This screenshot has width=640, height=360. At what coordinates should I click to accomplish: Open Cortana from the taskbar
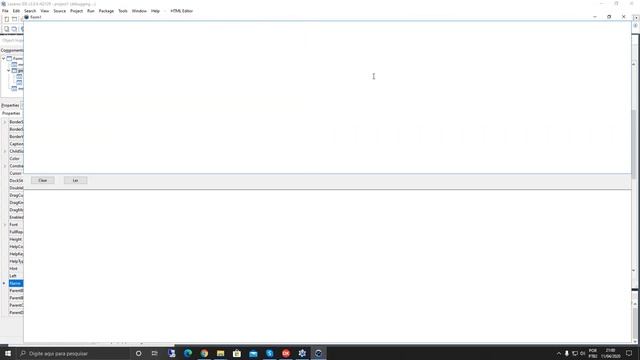point(138,353)
